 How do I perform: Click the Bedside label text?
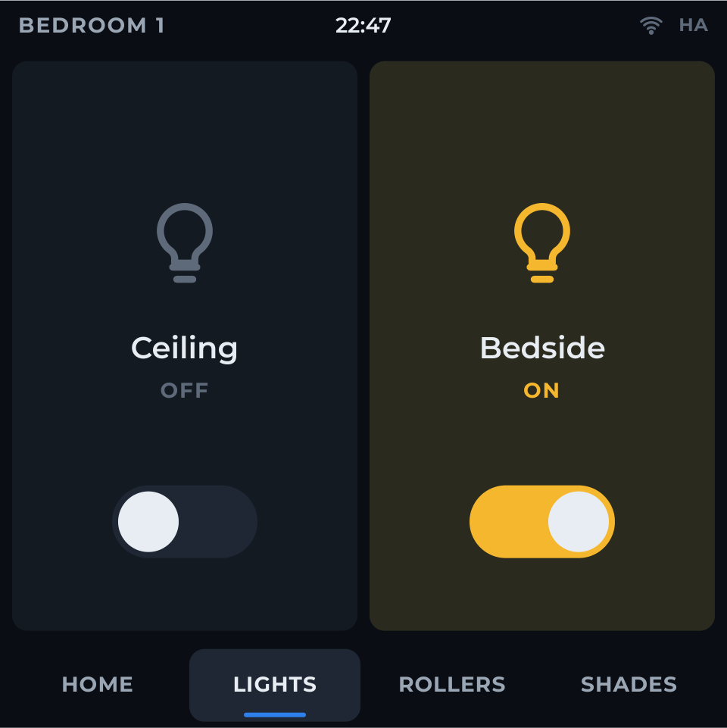542,348
